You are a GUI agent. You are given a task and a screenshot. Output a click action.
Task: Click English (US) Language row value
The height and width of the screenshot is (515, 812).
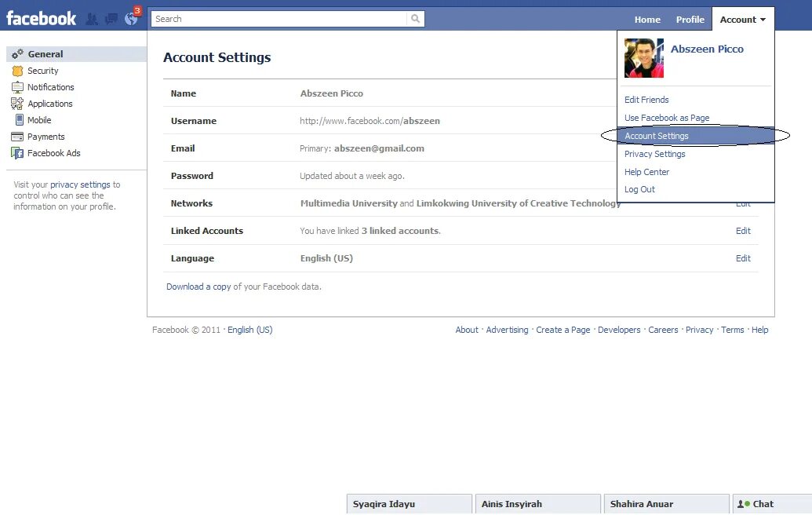coord(326,258)
